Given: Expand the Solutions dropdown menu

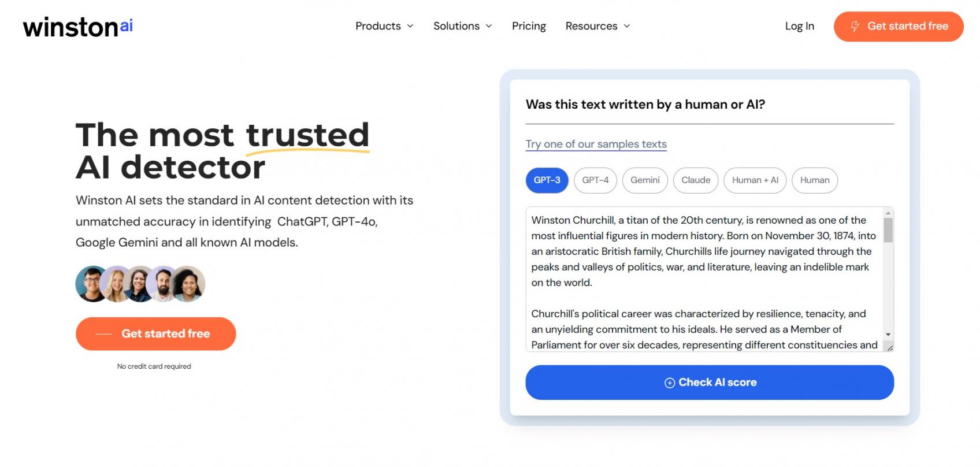Looking at the screenshot, I should pos(462,27).
